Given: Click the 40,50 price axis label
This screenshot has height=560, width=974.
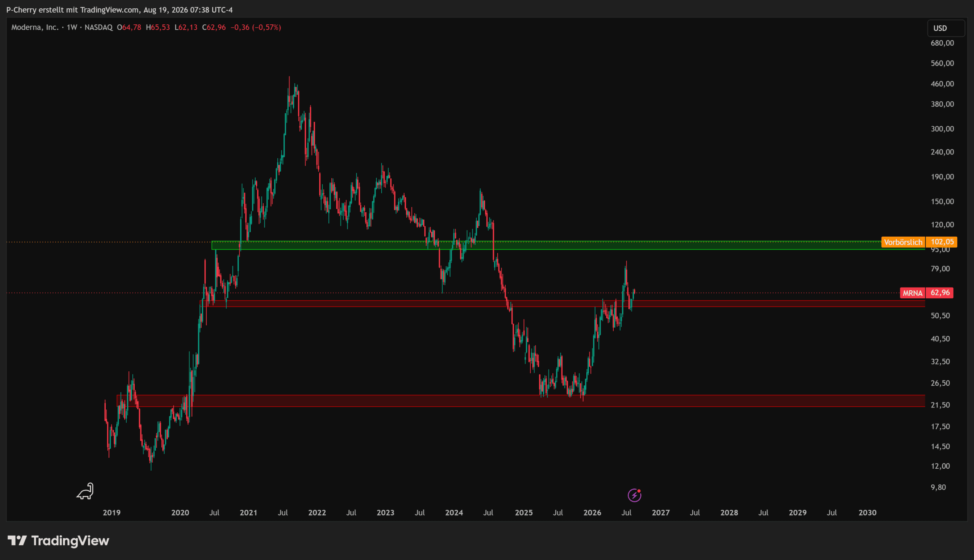Looking at the screenshot, I should tap(941, 339).
